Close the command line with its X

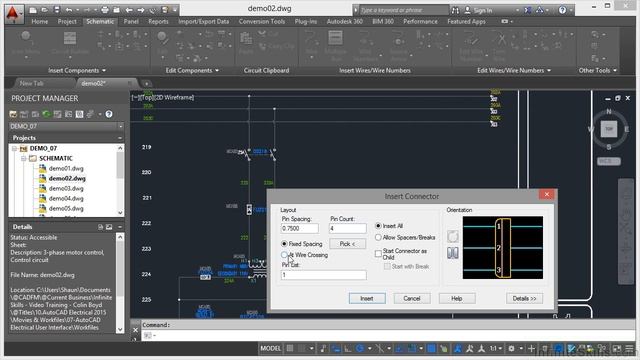[x=136, y=329]
